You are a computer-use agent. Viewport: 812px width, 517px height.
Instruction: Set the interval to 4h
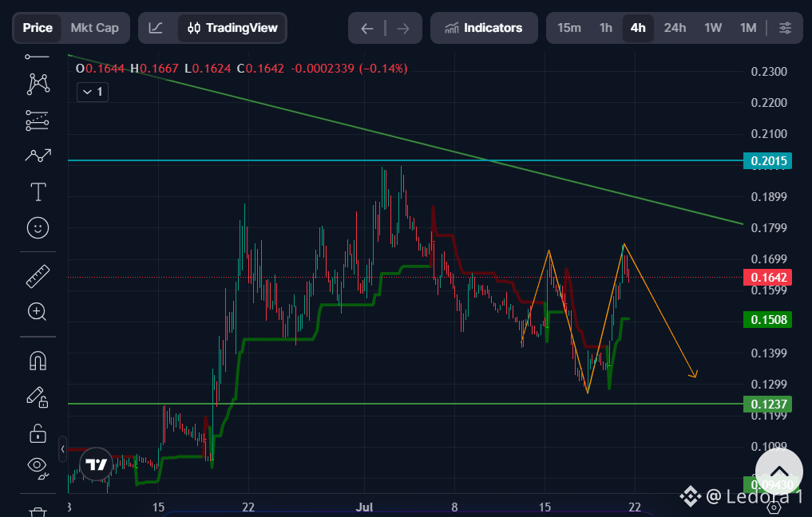point(638,28)
